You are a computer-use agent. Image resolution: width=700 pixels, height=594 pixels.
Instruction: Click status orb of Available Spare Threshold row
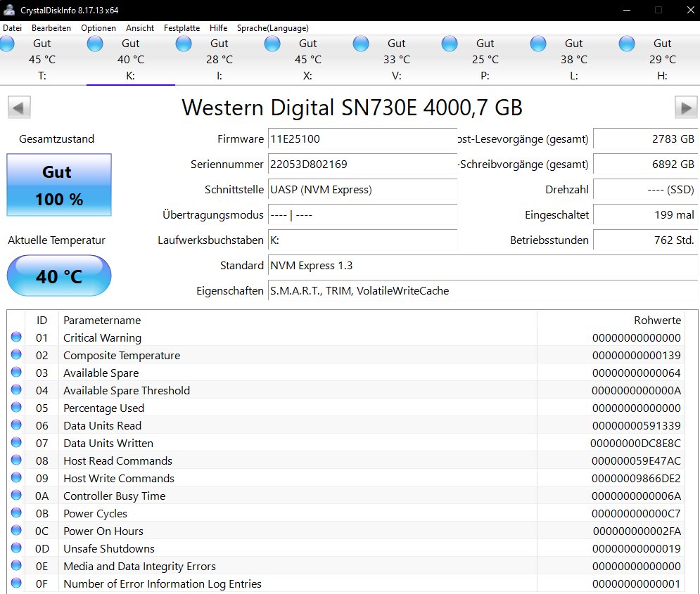tap(16, 389)
